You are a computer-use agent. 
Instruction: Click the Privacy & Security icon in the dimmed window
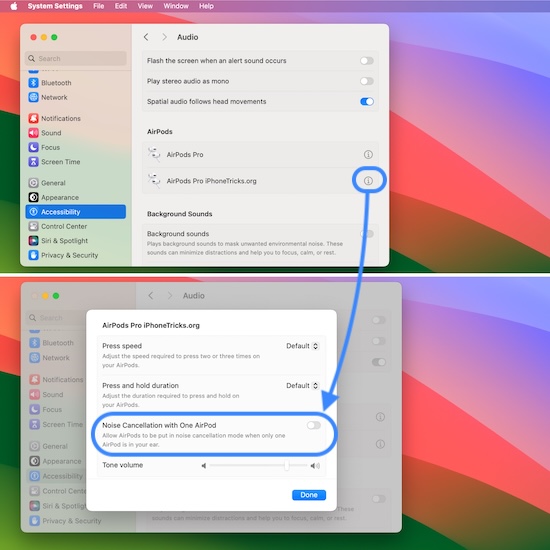tap(34, 521)
